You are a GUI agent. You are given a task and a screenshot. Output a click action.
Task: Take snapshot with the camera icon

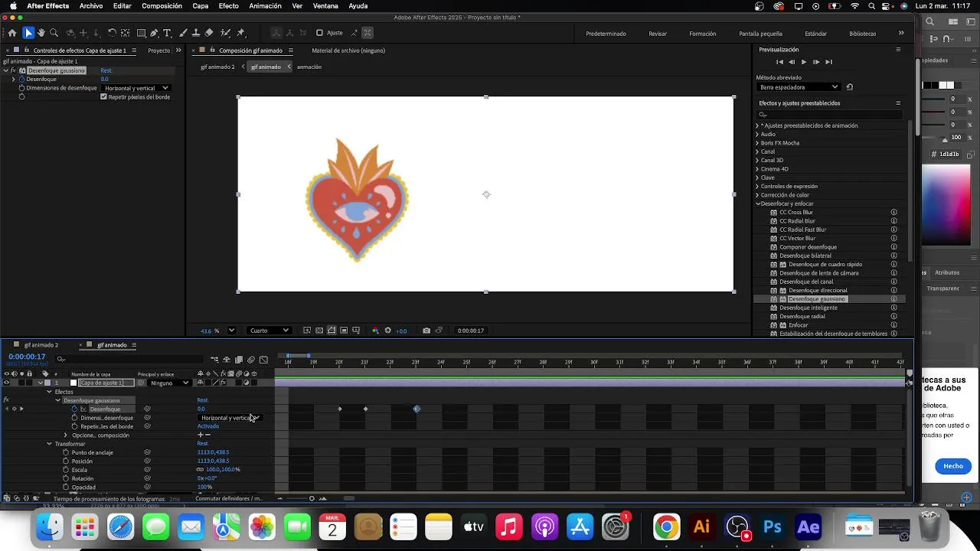point(426,331)
